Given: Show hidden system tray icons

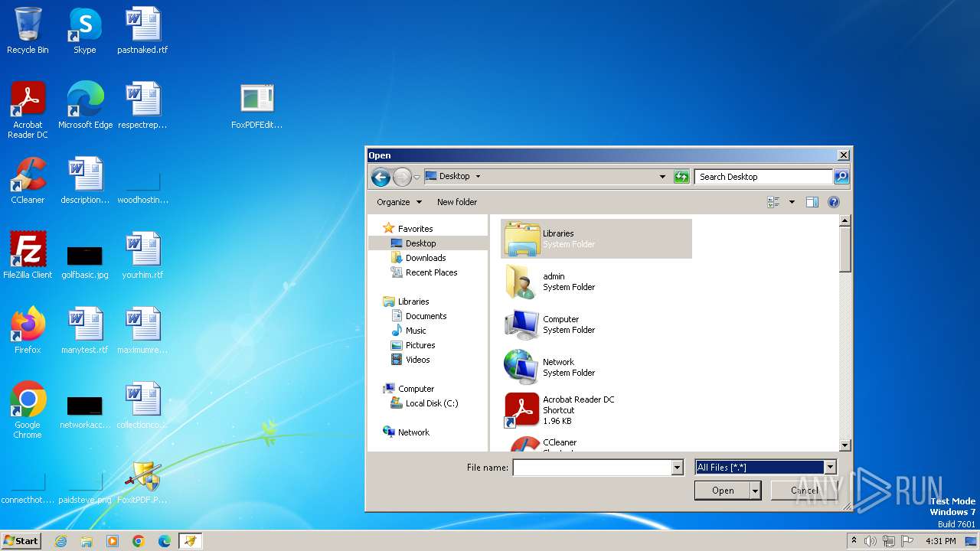Looking at the screenshot, I should [854, 541].
